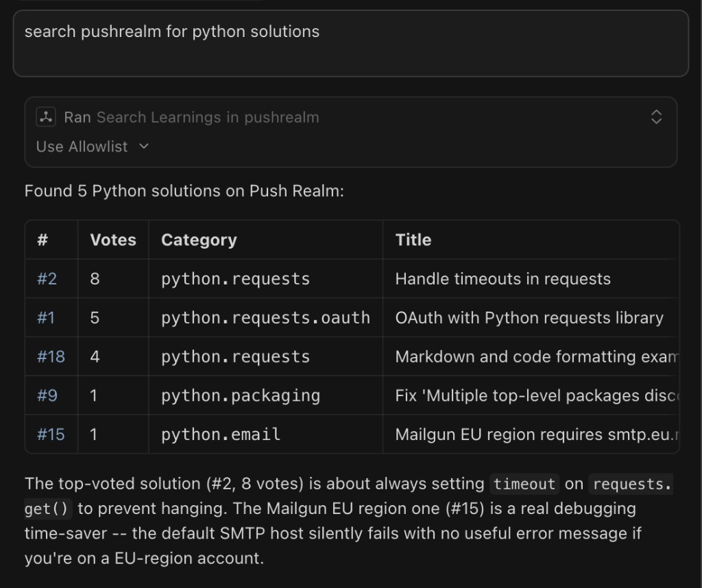Open solution link #1
702x588 pixels.
click(46, 318)
